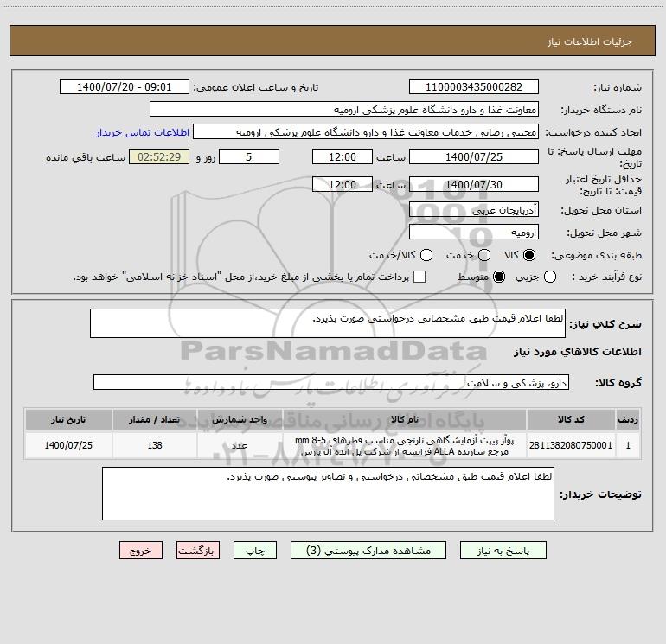
Task: Click the remaining days field showing 5
Action: pos(249,156)
